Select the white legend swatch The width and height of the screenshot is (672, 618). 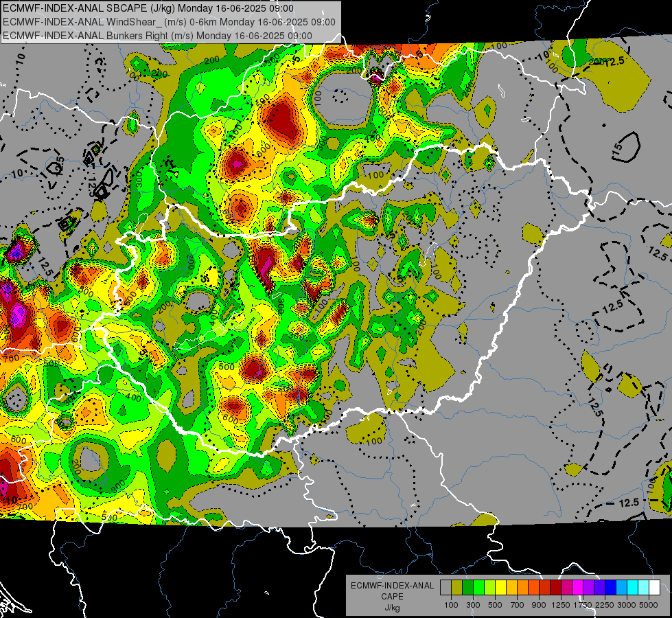(x=654, y=587)
